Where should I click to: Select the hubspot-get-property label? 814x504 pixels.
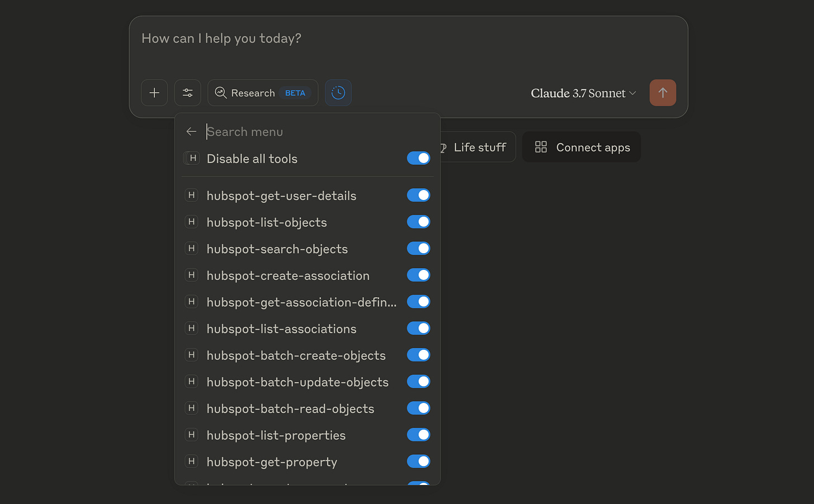click(272, 462)
